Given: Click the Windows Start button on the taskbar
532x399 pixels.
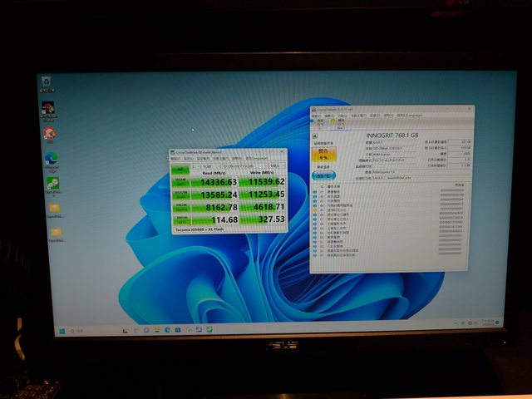Looking at the screenshot, I should 61,331.
